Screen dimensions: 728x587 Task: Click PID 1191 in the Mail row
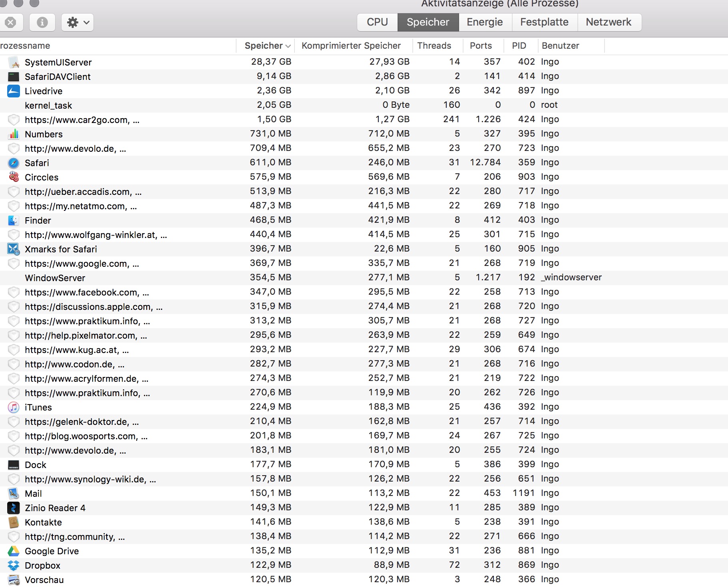(523, 493)
